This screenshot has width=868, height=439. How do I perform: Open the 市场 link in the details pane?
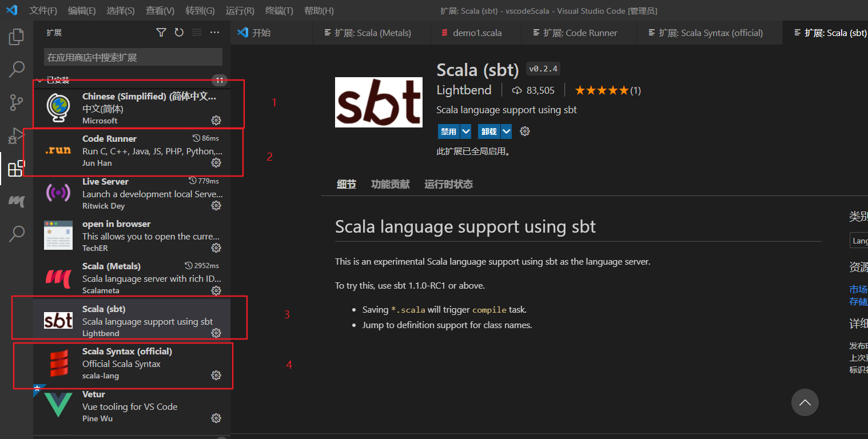tap(858, 289)
